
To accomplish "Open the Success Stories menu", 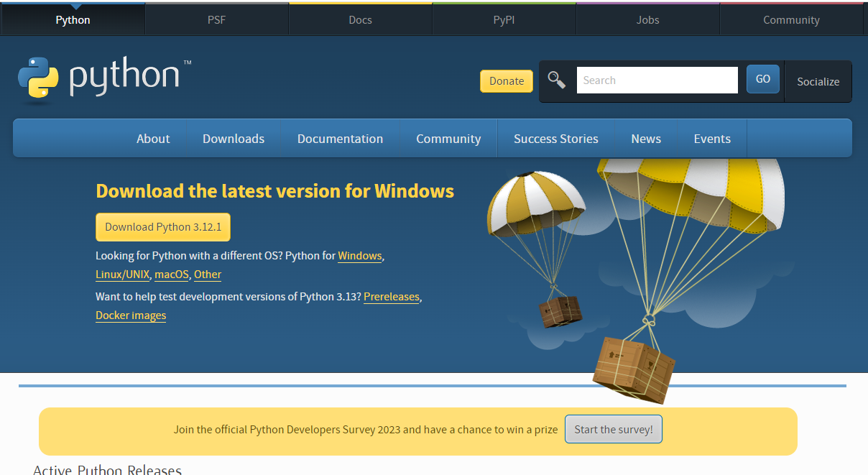I will coord(556,139).
